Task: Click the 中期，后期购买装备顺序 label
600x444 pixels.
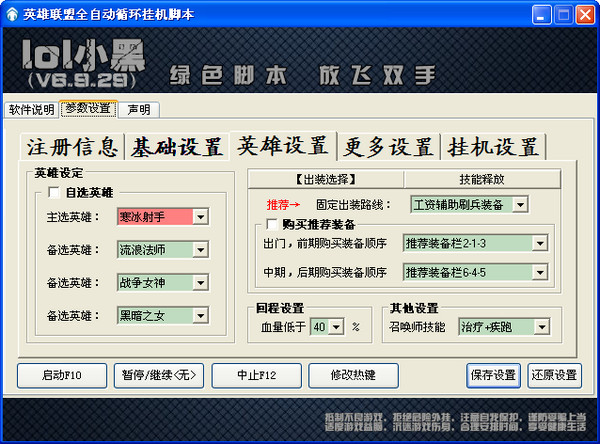Action: point(325,272)
